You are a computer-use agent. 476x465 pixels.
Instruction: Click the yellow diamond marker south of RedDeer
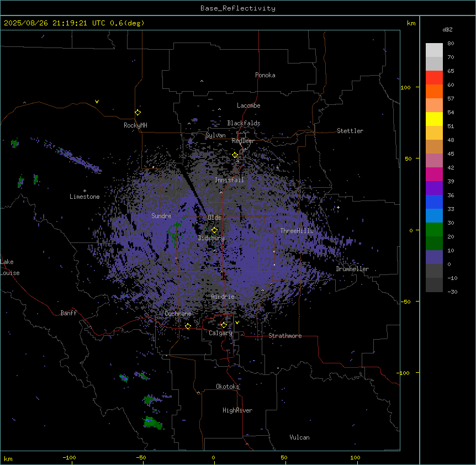tap(235, 155)
